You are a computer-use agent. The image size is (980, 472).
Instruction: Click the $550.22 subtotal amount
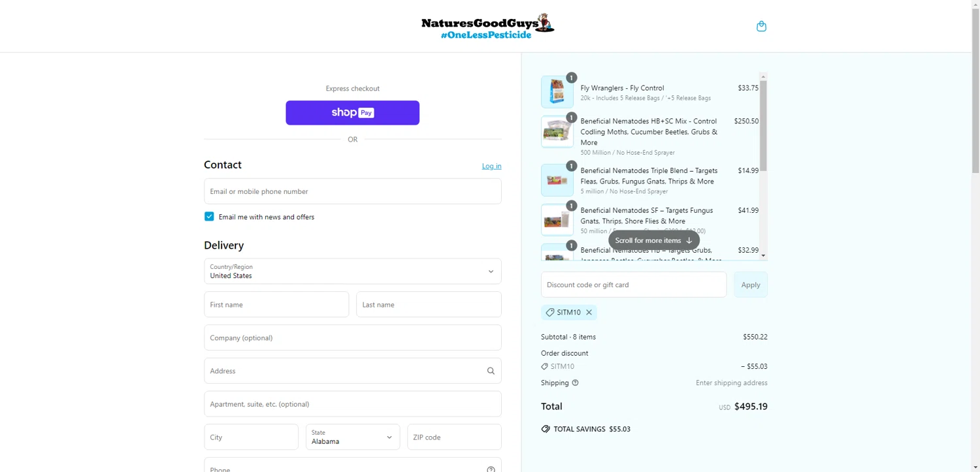click(755, 338)
